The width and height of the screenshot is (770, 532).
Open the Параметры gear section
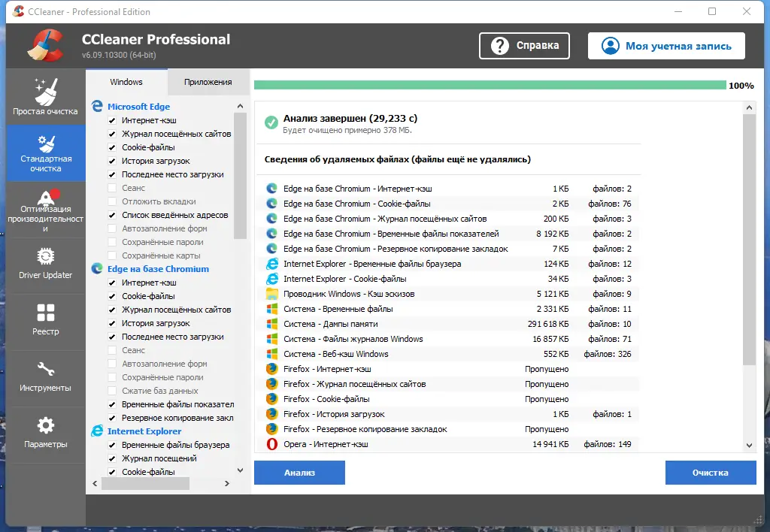pyautogui.click(x=45, y=435)
